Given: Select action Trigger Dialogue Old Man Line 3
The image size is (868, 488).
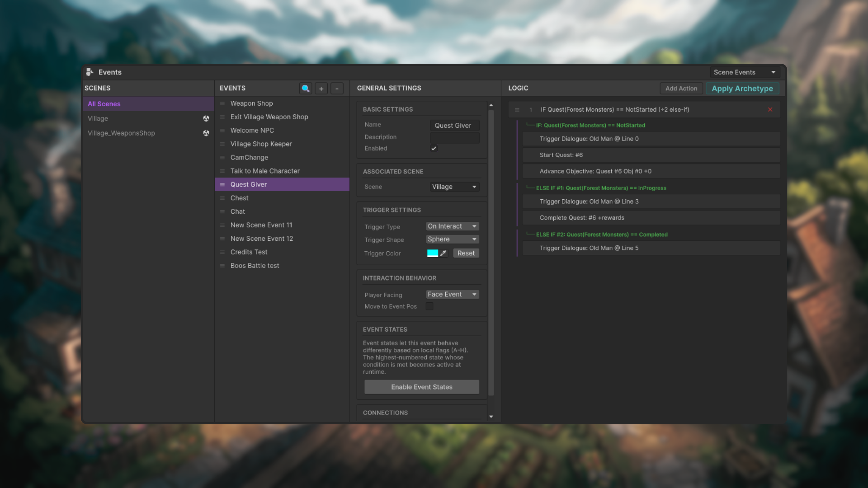Looking at the screenshot, I should 651,202.
